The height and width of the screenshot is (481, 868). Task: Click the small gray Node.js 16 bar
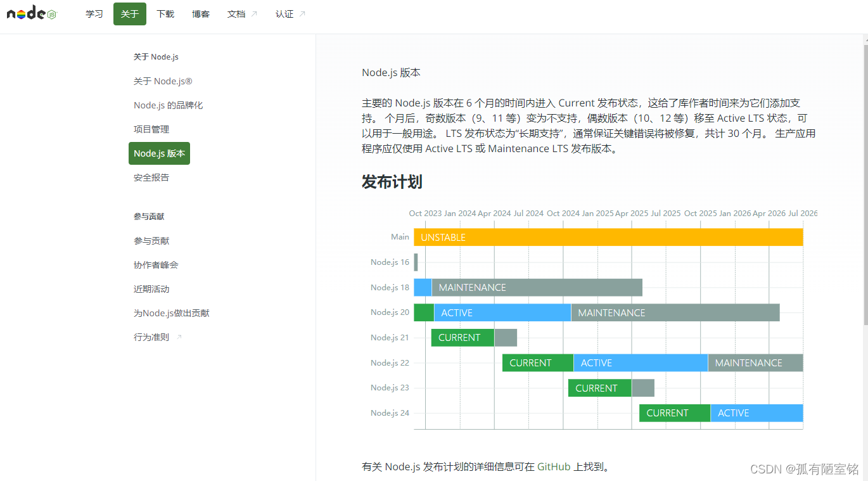tap(416, 262)
